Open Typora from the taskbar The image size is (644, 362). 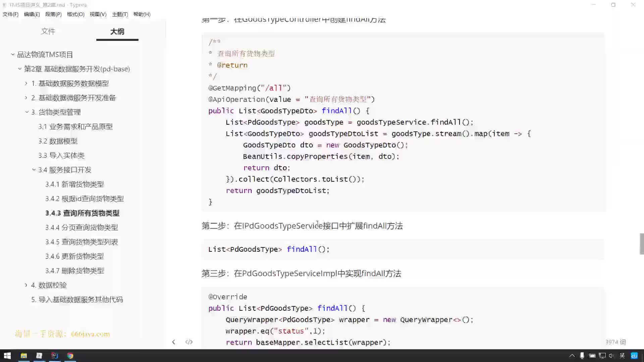point(39,356)
